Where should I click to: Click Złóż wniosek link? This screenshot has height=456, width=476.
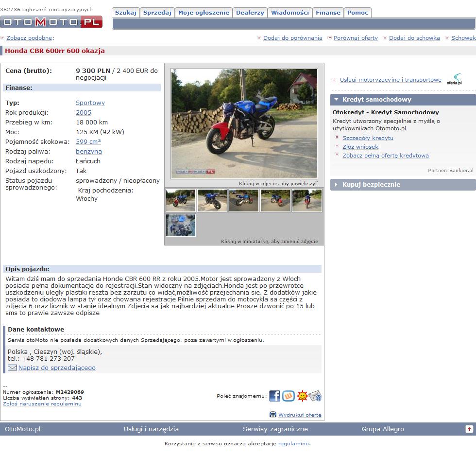pyautogui.click(x=360, y=147)
